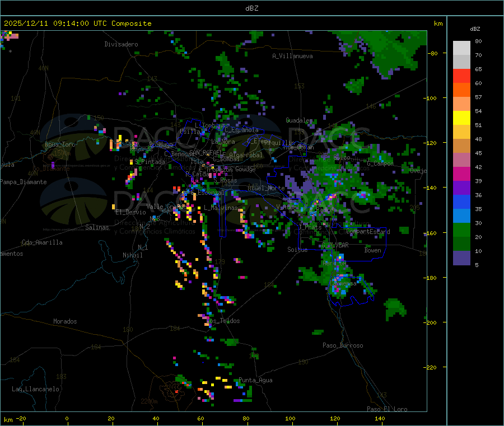
Task: Click the C_Espanola label
Action: tap(241, 130)
